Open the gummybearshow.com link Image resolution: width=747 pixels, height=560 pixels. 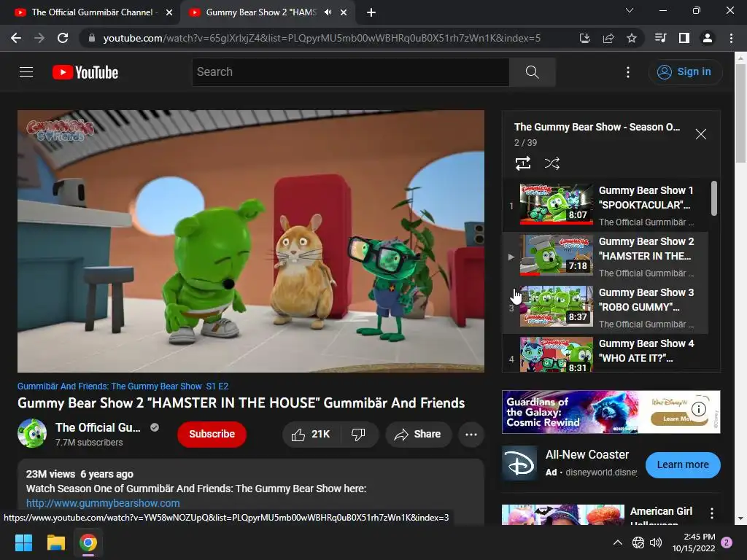[103, 503]
